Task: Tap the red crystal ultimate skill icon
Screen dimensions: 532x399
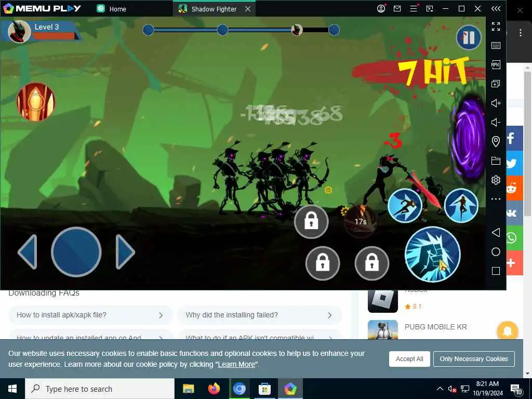Action: [36, 102]
